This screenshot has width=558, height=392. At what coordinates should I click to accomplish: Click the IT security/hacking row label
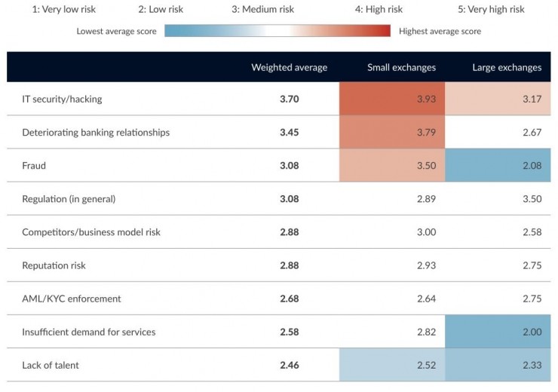tap(63, 99)
